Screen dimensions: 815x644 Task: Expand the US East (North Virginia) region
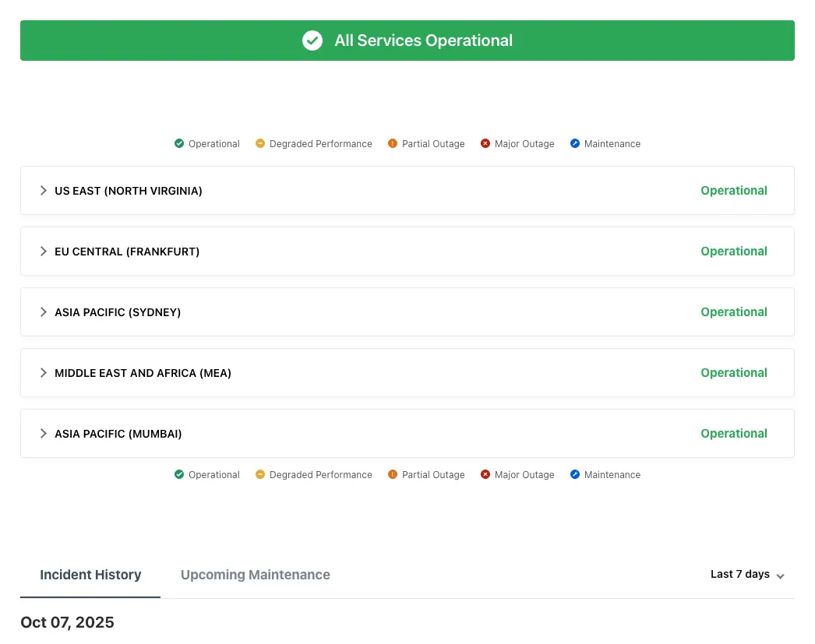tap(43, 190)
